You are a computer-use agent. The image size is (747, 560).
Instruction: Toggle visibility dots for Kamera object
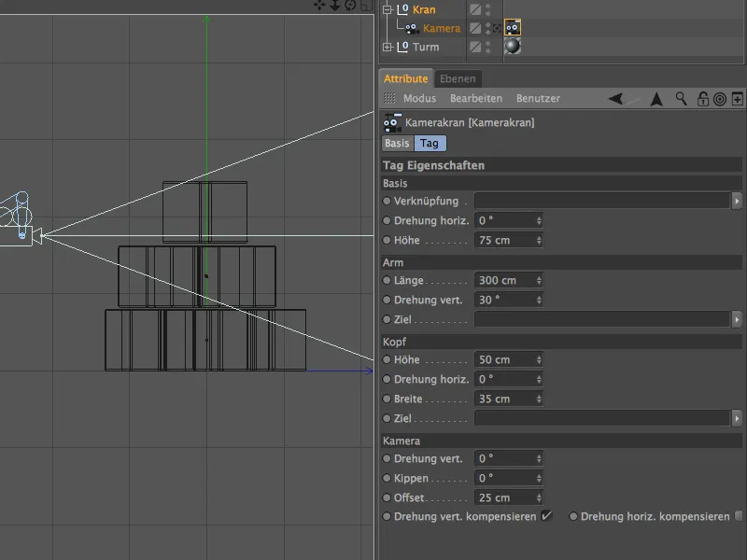click(487, 29)
